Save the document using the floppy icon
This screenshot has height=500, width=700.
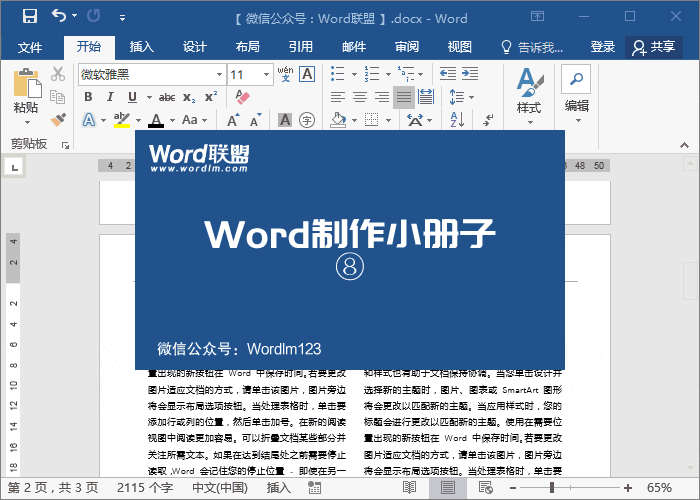coord(30,17)
